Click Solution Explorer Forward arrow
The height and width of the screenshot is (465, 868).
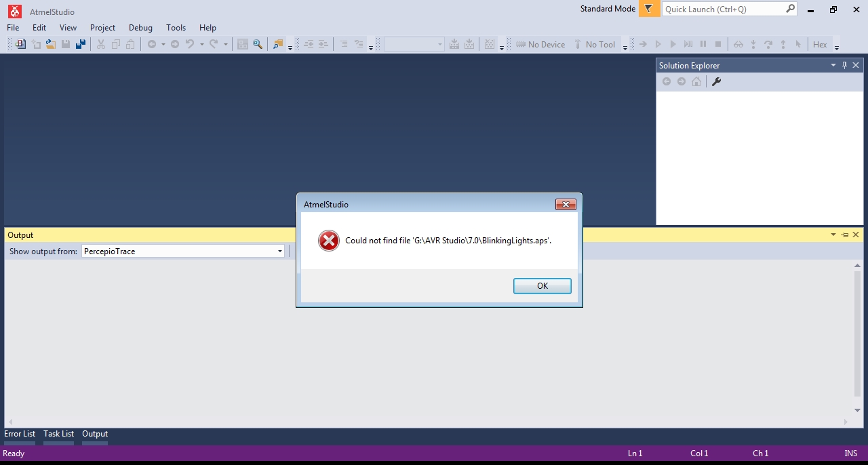682,81
